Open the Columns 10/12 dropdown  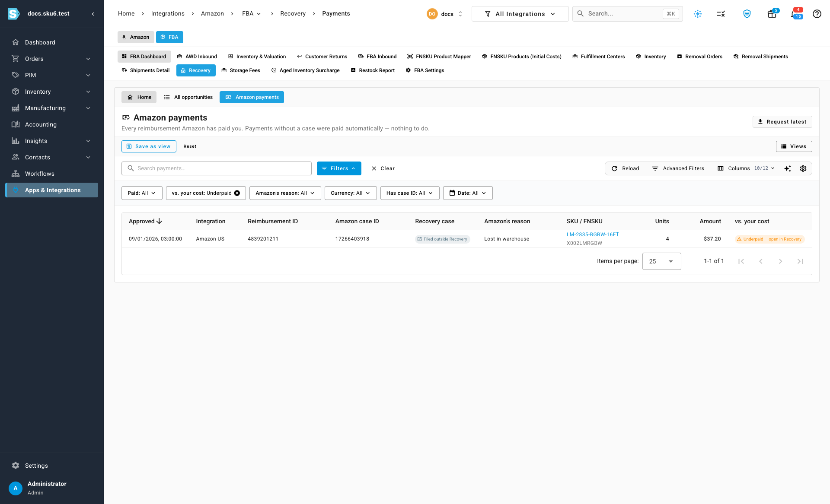tap(746, 168)
